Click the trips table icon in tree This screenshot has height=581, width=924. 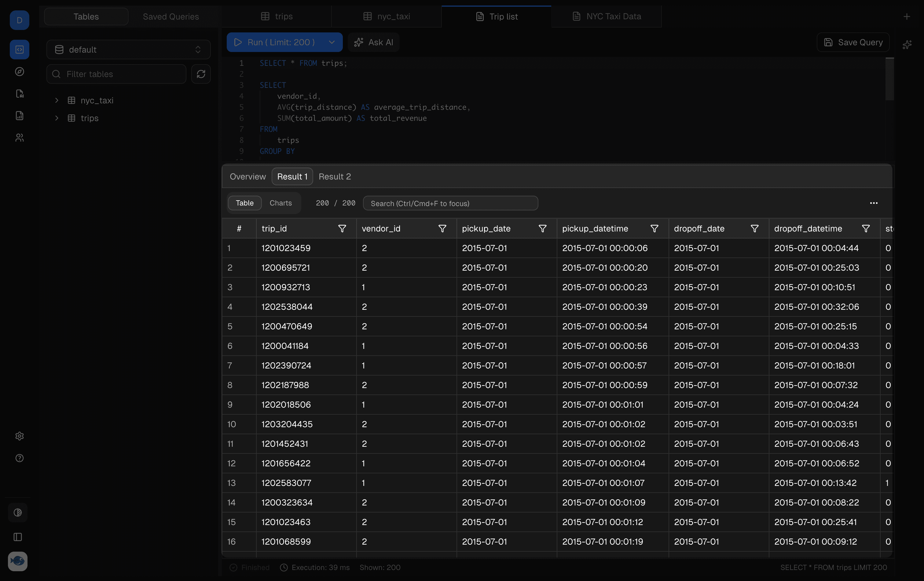click(x=71, y=118)
